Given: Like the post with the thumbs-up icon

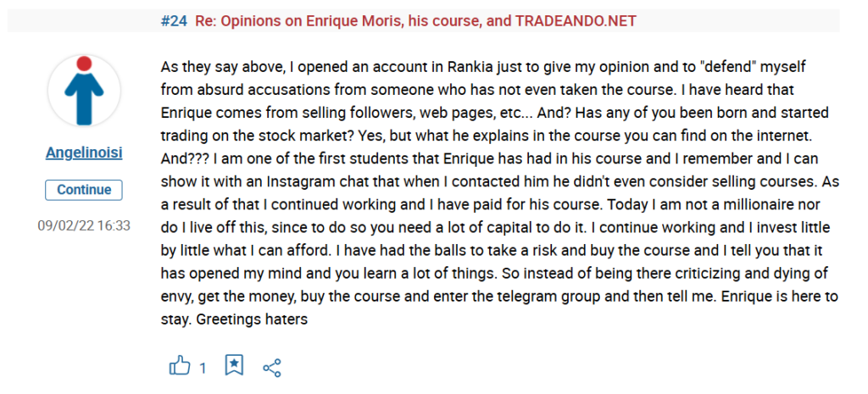Looking at the screenshot, I should 180,366.
